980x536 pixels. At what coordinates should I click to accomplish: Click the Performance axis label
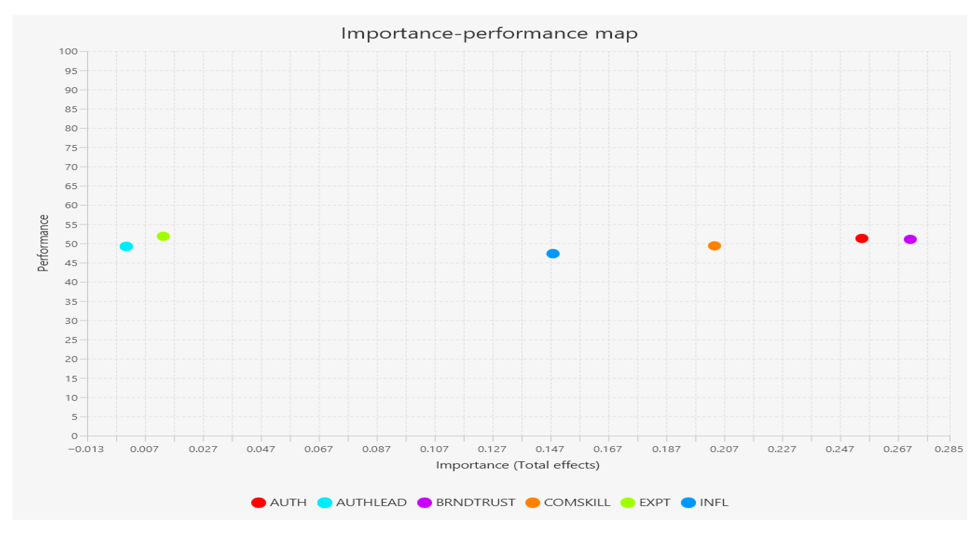pyautogui.click(x=43, y=243)
